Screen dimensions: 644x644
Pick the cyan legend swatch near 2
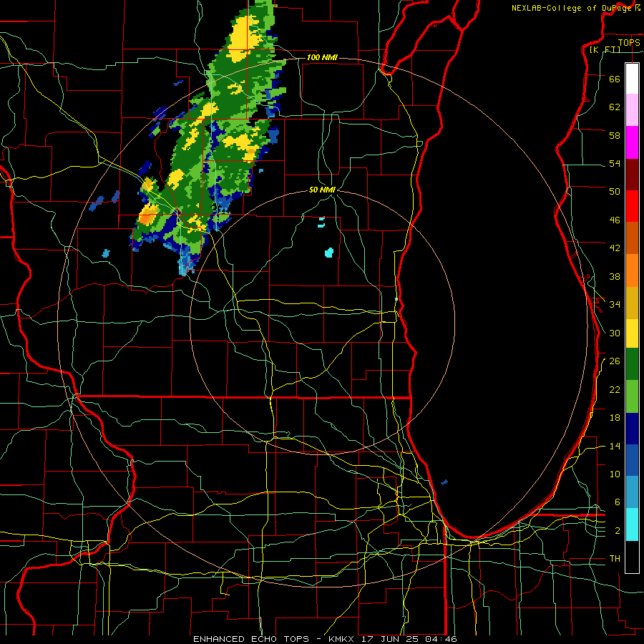point(632,525)
